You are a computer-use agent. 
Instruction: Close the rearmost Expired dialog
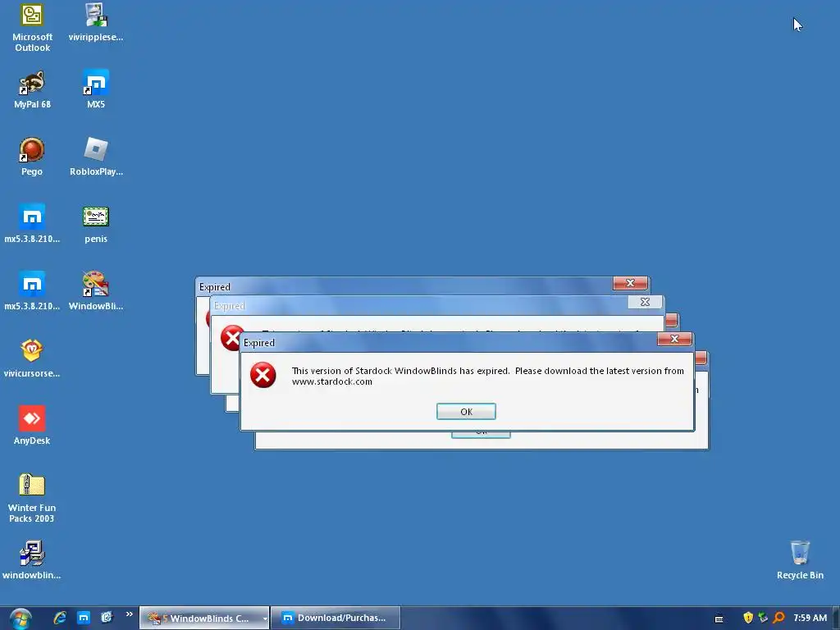630,283
